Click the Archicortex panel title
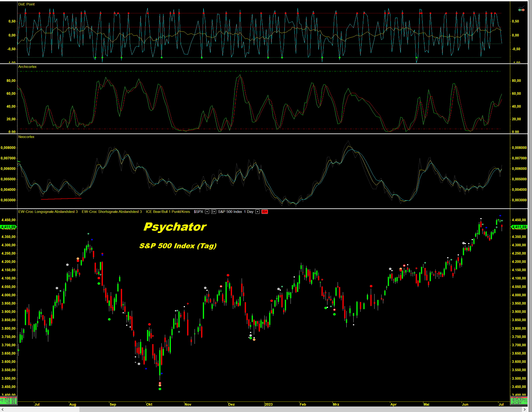 click(x=27, y=67)
